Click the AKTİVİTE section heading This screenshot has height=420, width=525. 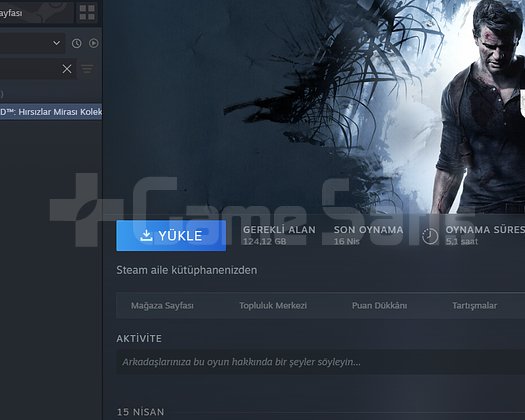coord(139,339)
